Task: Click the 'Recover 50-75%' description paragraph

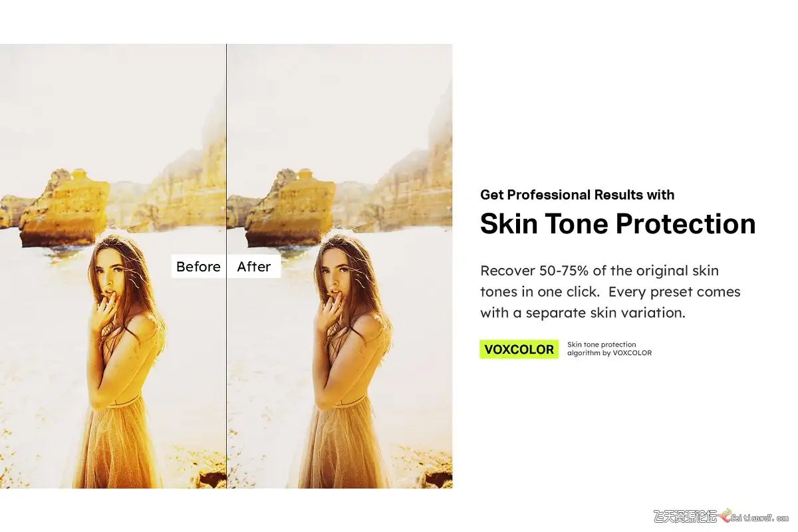Action: pos(610,291)
